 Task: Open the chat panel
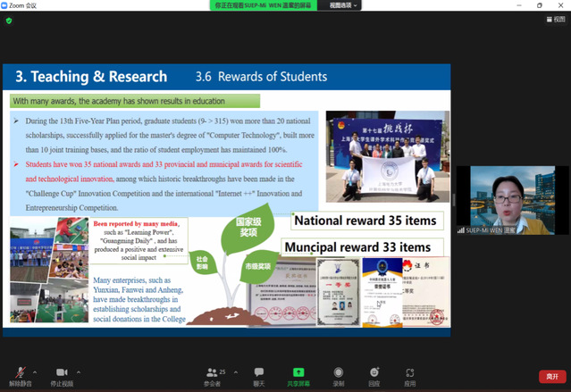pos(258,375)
